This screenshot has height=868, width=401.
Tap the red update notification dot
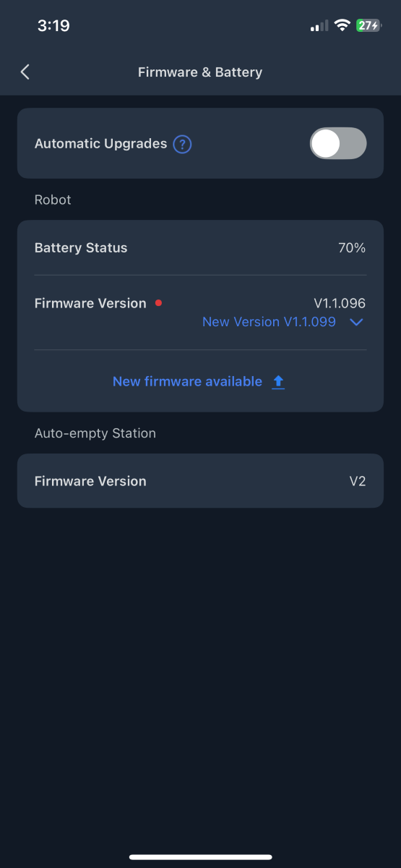158,303
